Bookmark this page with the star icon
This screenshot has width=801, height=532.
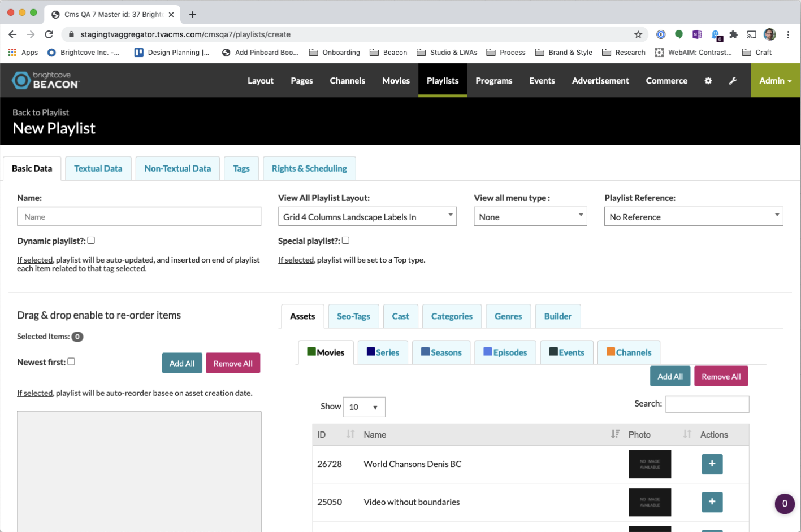pyautogui.click(x=638, y=34)
